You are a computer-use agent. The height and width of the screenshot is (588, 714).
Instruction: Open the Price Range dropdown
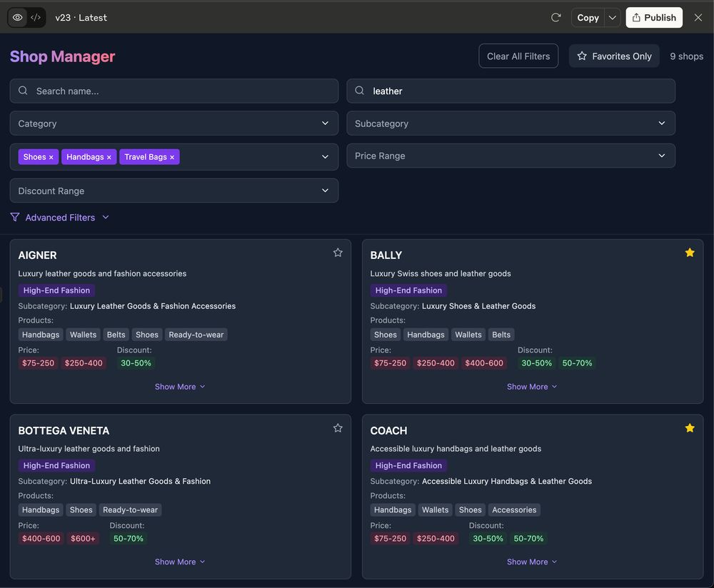(x=511, y=156)
